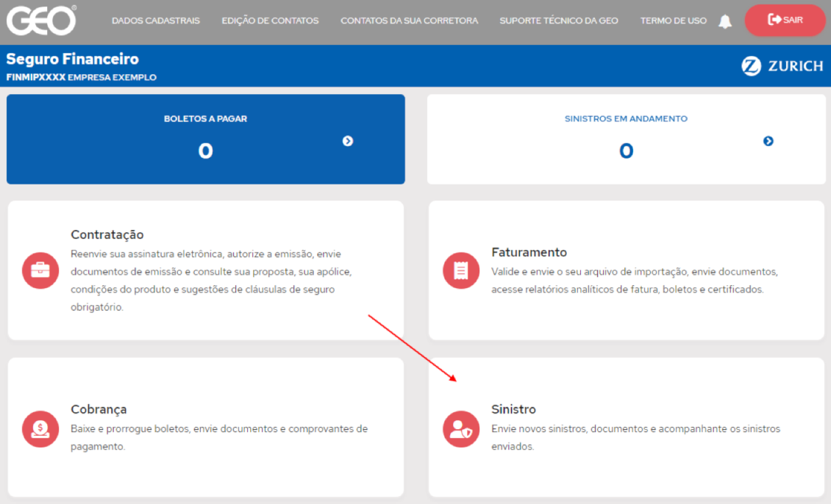Open Suporte Técnico da GEO
The width and height of the screenshot is (831, 504).
click(x=559, y=21)
